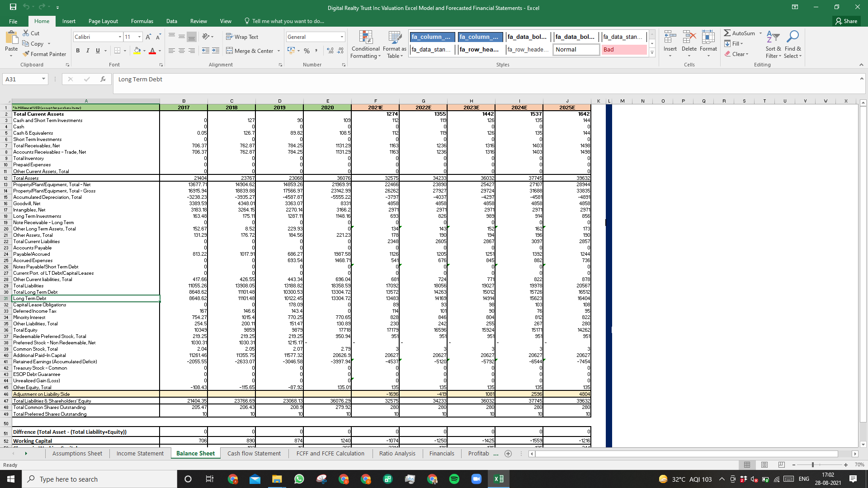Viewport: 868px width, 488px height.
Task: Click the Insert Function fx icon
Action: pyautogui.click(x=103, y=79)
